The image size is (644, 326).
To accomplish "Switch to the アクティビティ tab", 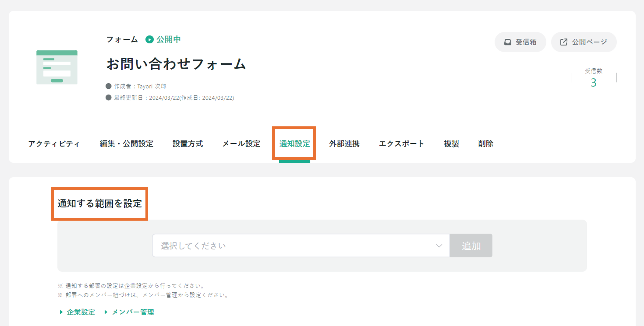I will pos(54,144).
